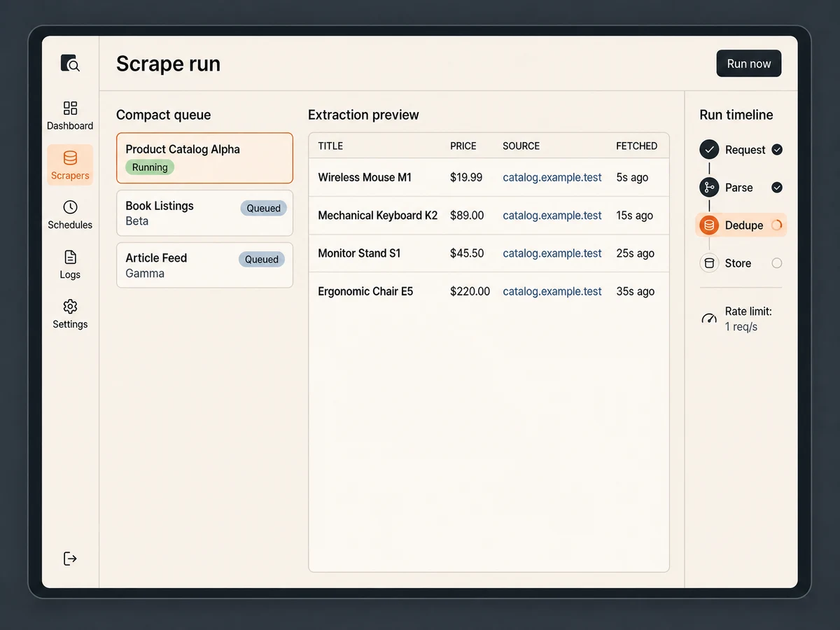
Task: Open the Dashboard menu label
Action: pos(70,126)
